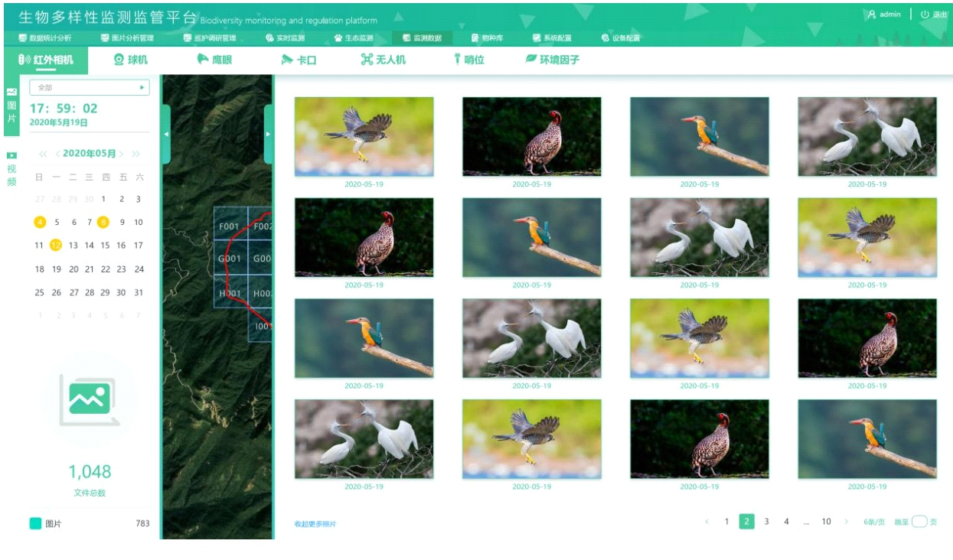Select date 25 in the calendar
Image resolution: width=953 pixels, height=560 pixels.
pyautogui.click(x=40, y=292)
